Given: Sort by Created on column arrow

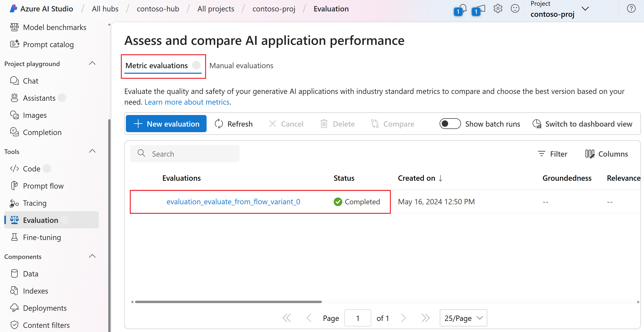Looking at the screenshot, I should point(440,178).
